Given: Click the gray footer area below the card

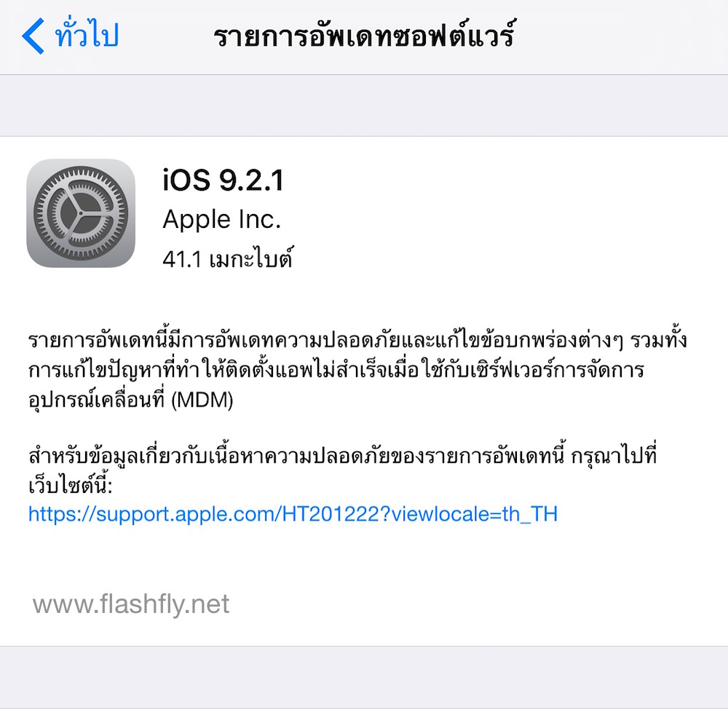Looking at the screenshot, I should coord(364,677).
